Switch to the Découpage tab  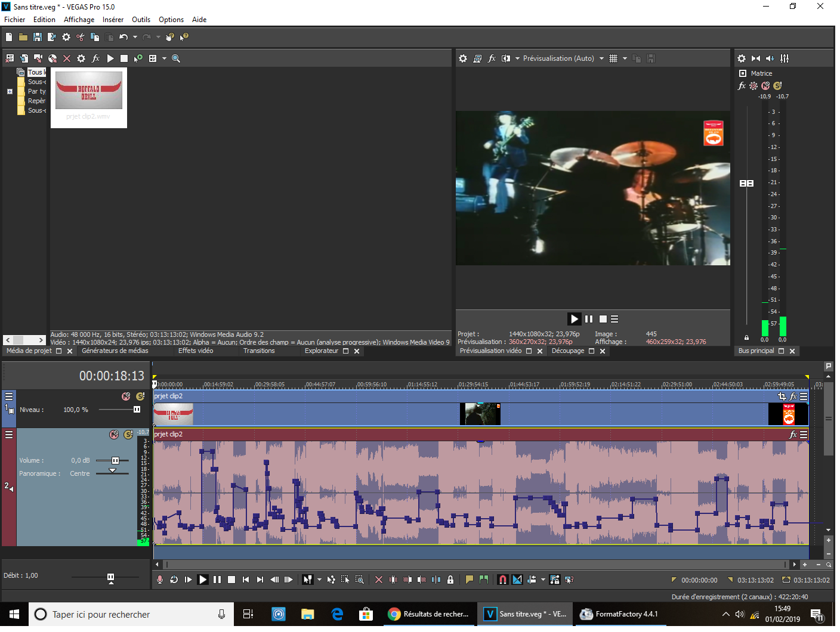point(568,351)
